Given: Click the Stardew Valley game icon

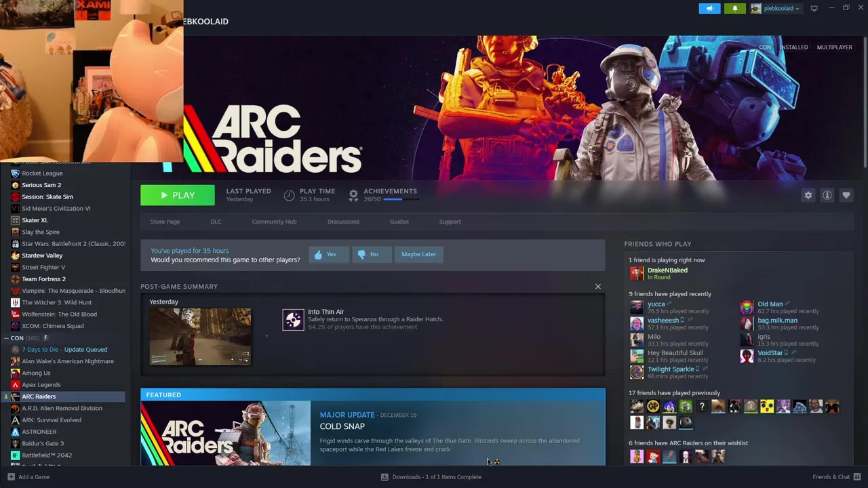Looking at the screenshot, I should coord(15,256).
